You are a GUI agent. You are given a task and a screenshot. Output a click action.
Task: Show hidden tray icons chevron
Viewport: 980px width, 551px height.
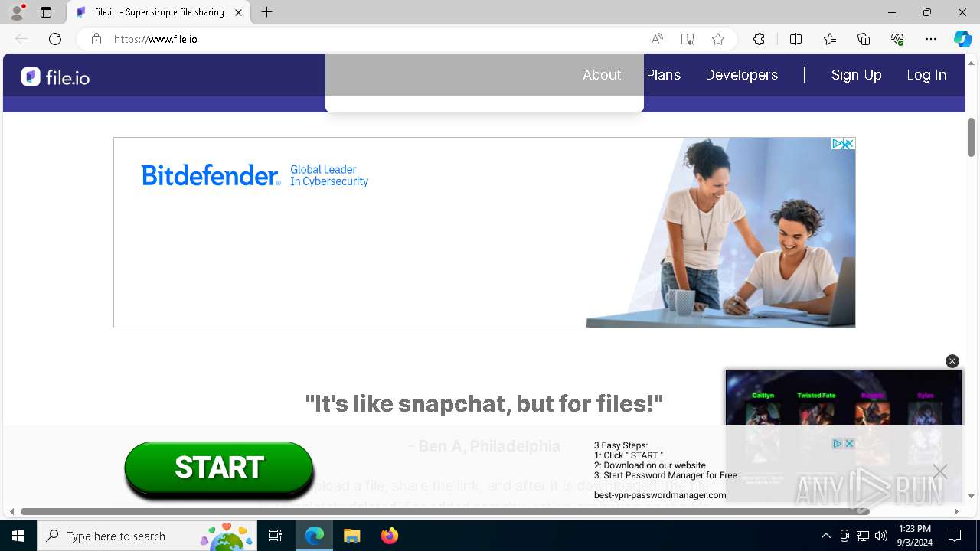click(825, 536)
